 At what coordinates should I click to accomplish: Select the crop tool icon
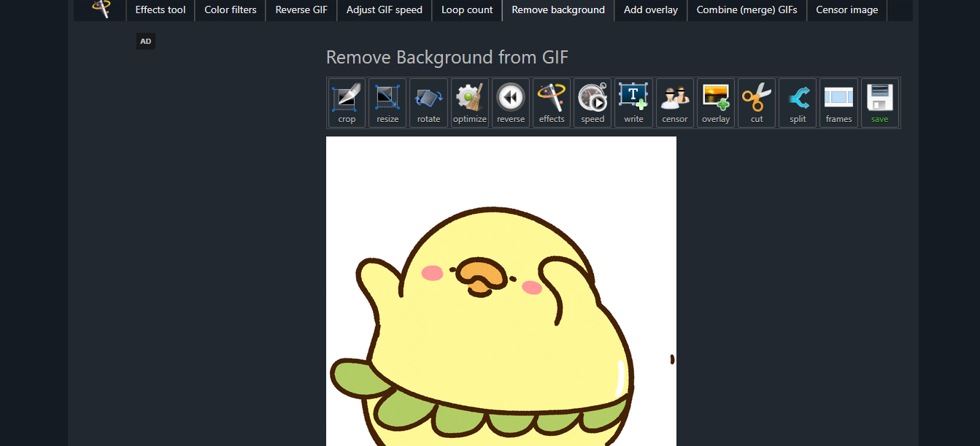click(347, 102)
